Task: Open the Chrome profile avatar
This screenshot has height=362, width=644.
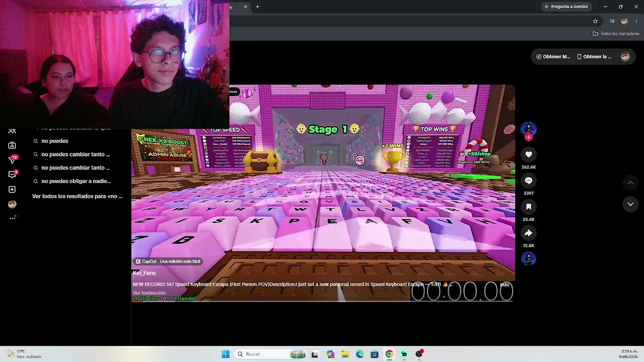Action: point(624,21)
